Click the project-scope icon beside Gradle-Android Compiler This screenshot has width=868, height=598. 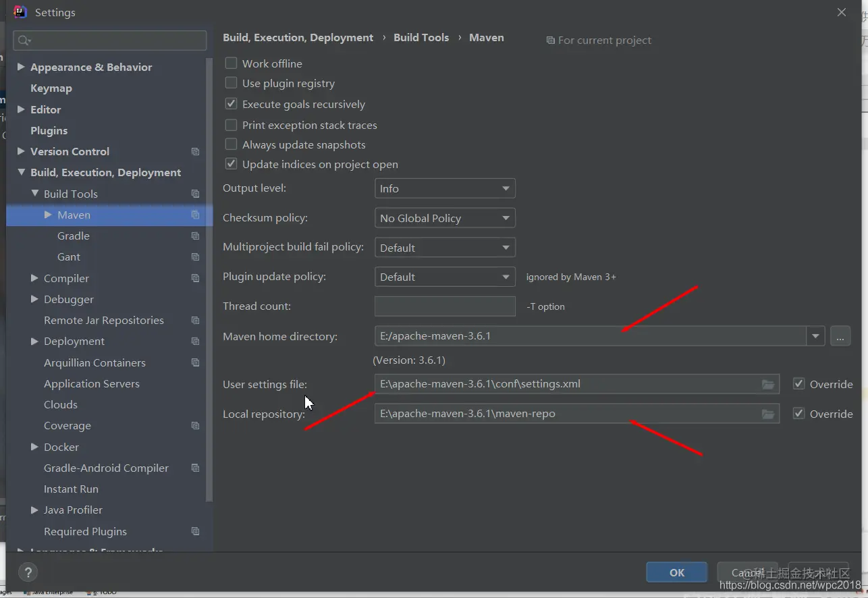click(x=195, y=468)
